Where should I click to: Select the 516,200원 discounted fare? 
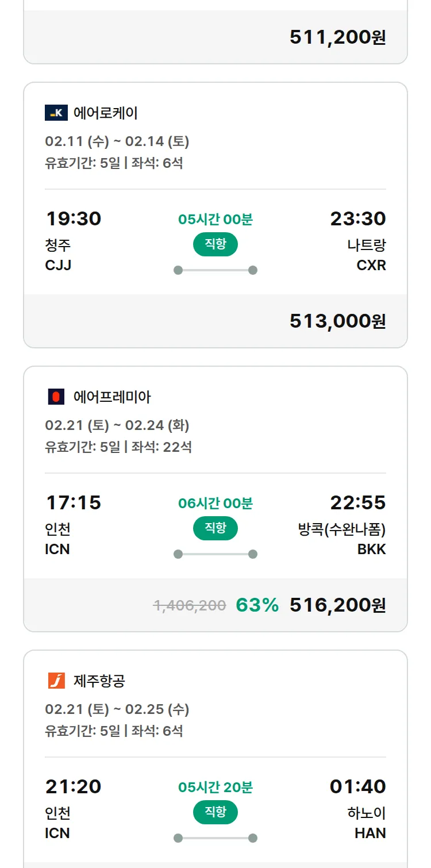(x=337, y=605)
